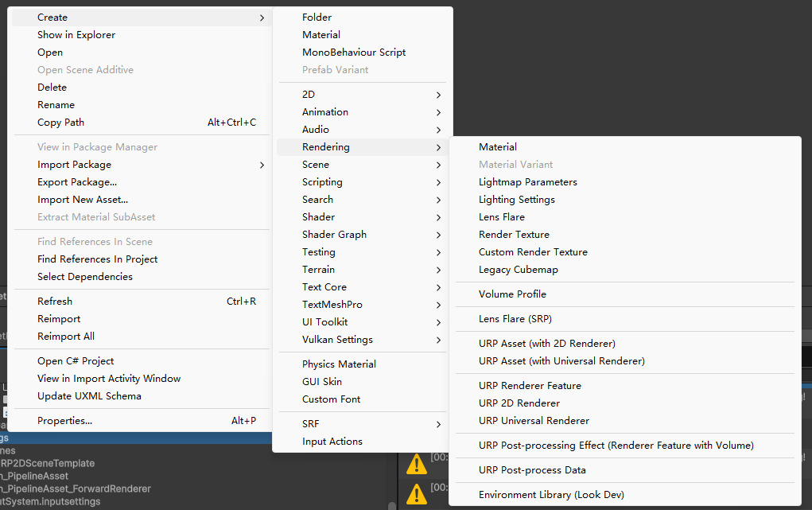Choose Import New Asset...

(141, 200)
